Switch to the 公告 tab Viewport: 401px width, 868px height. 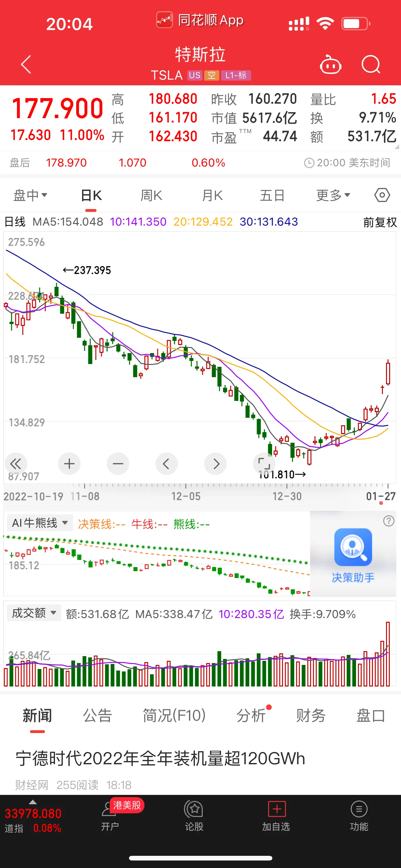point(97,715)
